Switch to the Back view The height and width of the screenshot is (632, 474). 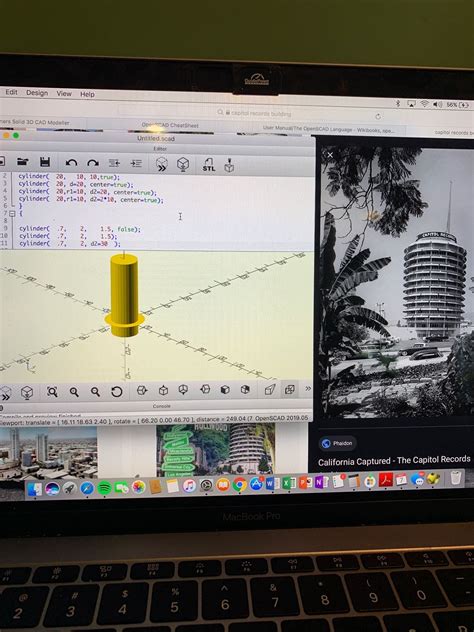[245, 389]
